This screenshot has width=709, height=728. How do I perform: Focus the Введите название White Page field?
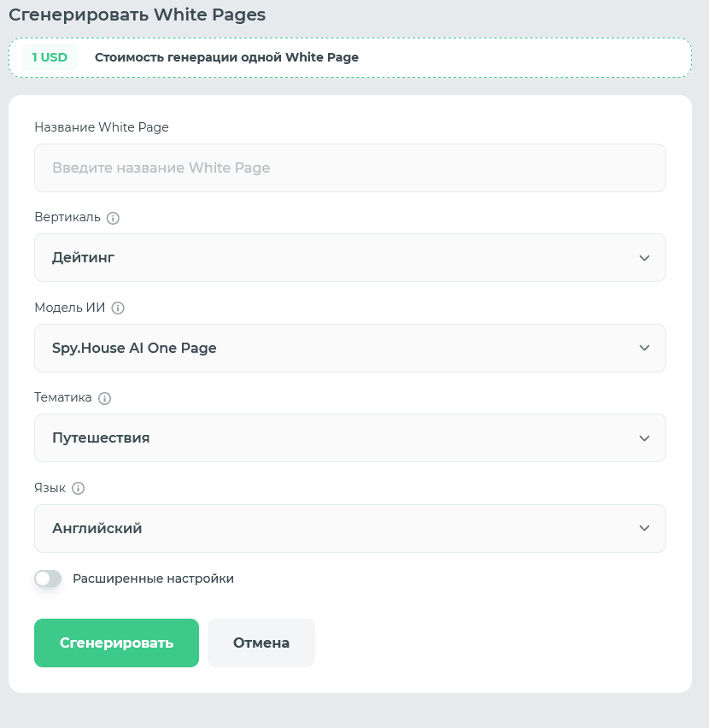coord(350,167)
